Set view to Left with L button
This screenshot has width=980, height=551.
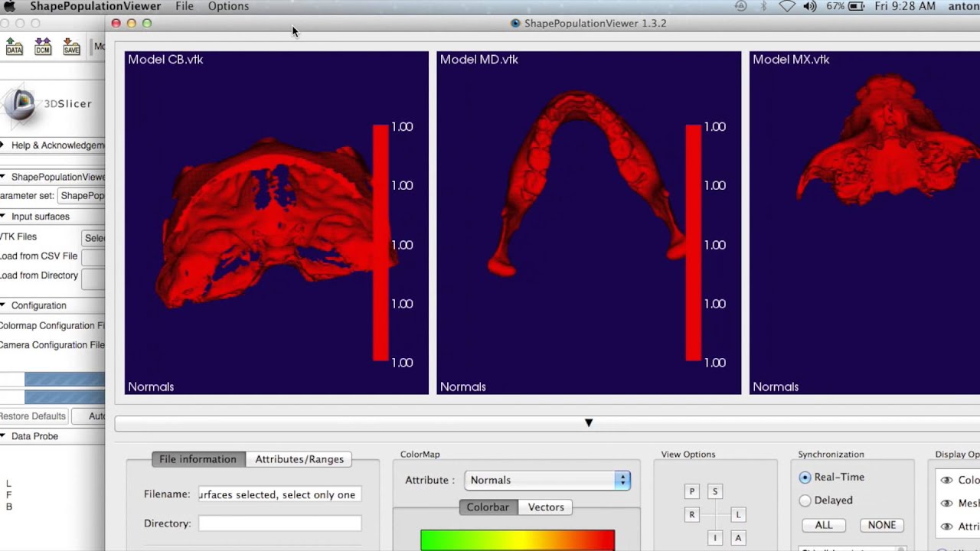(738, 515)
